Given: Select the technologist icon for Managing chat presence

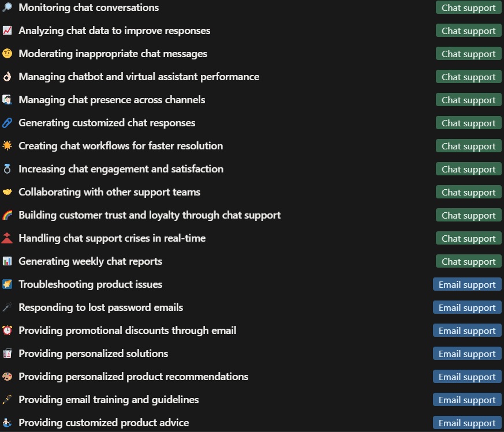Looking at the screenshot, I should 8,100.
